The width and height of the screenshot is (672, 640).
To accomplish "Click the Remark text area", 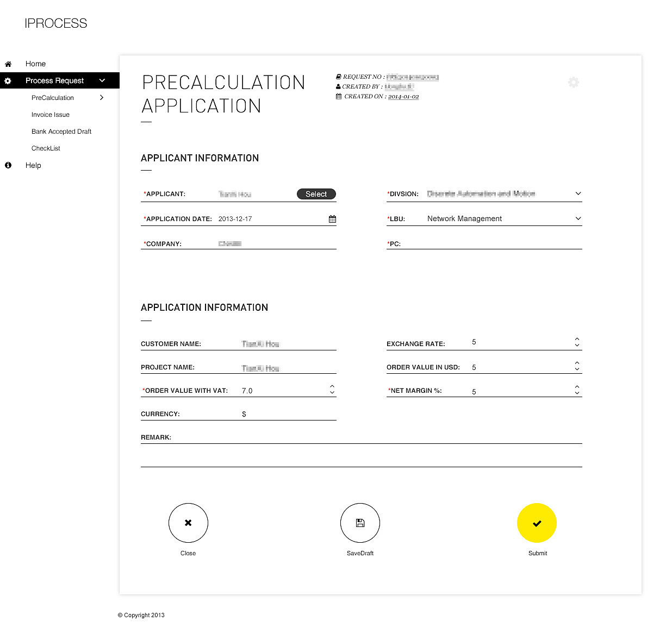I will click(x=362, y=449).
